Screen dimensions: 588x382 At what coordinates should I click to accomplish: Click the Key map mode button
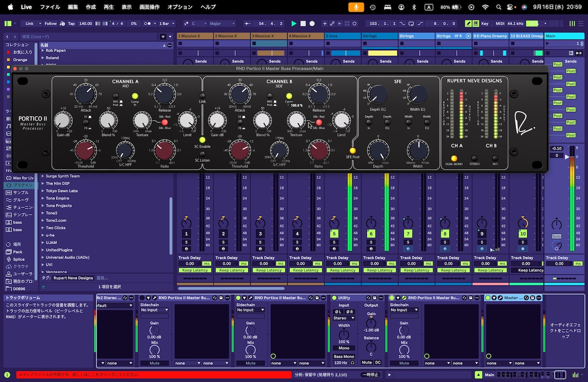coord(485,24)
